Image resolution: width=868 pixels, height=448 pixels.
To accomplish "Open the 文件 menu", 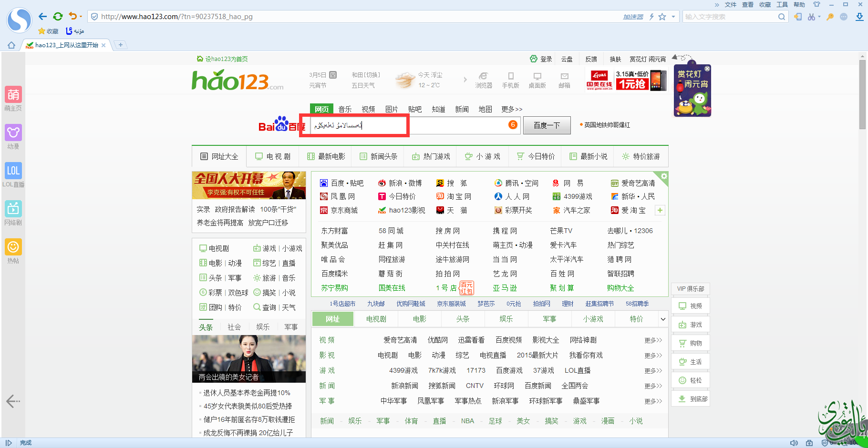I will pyautogui.click(x=731, y=5).
